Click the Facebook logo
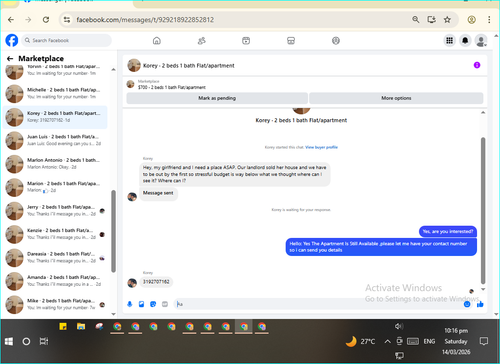The height and width of the screenshot is (364, 500). point(12,40)
